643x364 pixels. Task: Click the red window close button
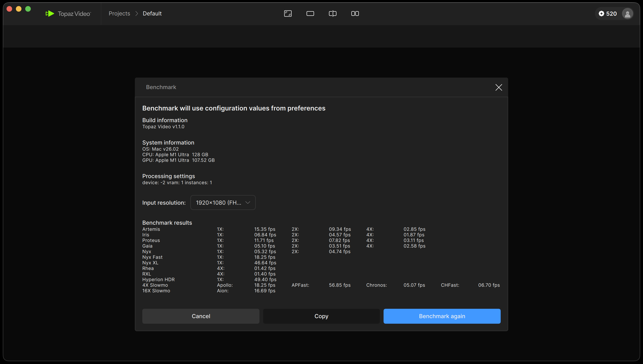point(9,9)
